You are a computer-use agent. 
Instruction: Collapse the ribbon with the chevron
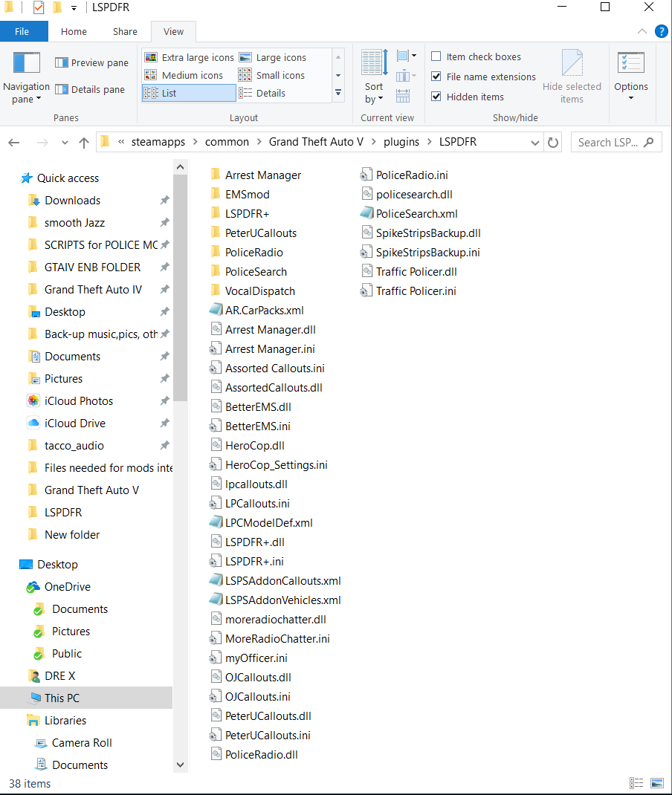pos(642,31)
